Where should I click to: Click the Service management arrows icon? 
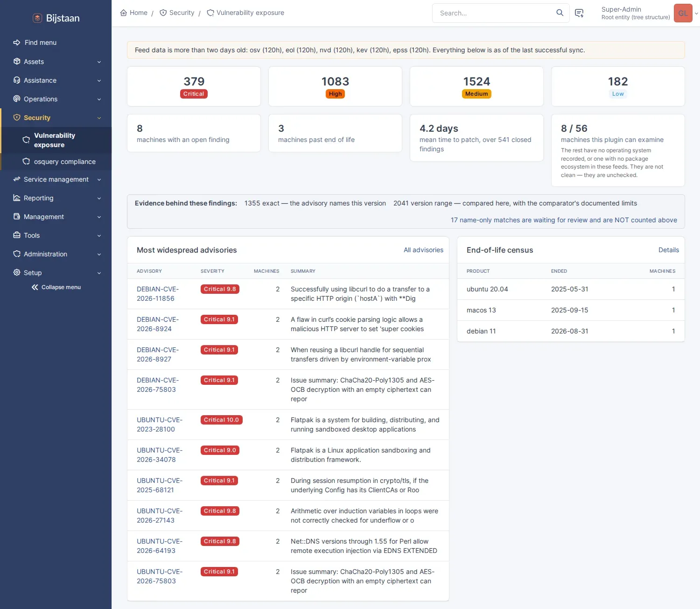17,179
